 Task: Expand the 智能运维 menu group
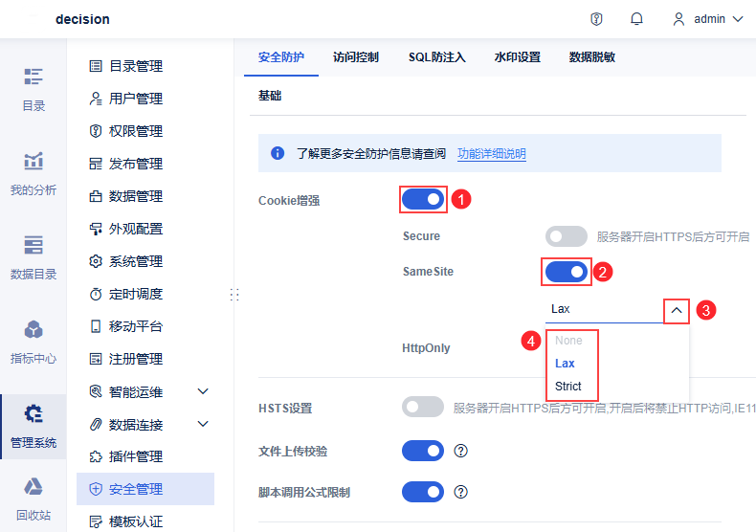point(203,391)
